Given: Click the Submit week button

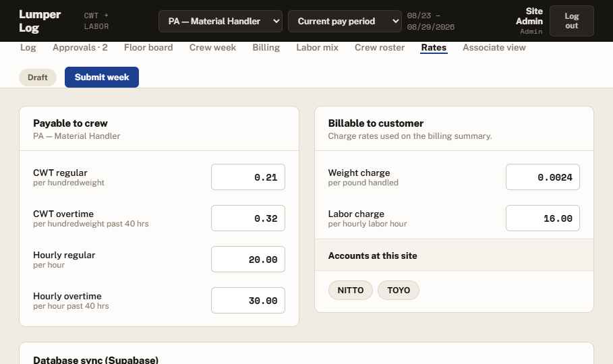Looking at the screenshot, I should point(102,77).
